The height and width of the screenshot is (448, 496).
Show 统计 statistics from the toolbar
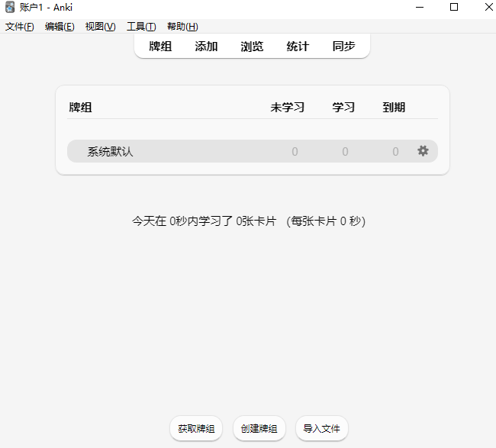pos(298,46)
